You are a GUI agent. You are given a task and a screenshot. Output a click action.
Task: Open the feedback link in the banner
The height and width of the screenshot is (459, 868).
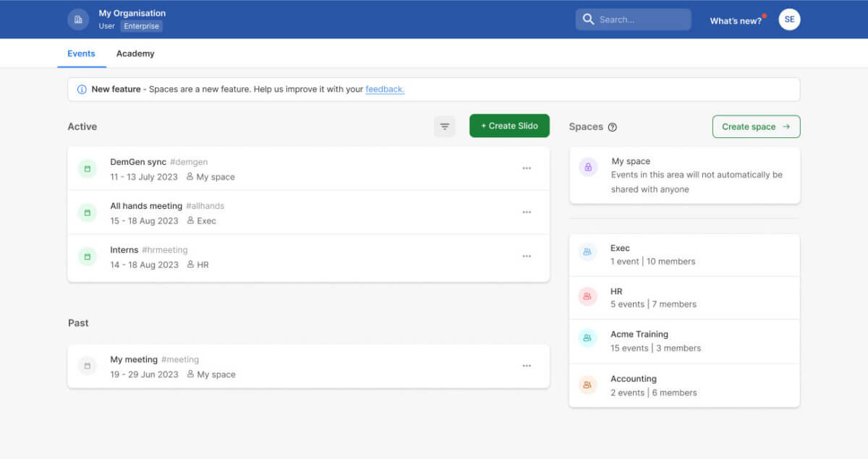coord(384,89)
